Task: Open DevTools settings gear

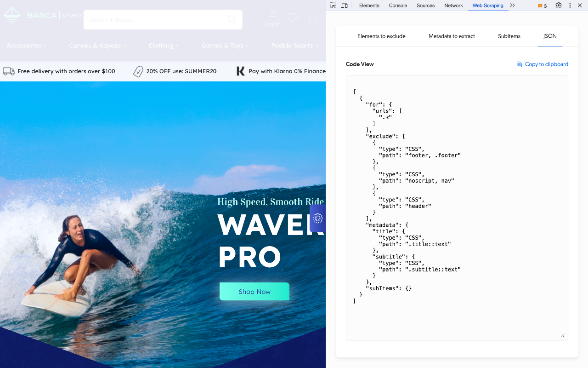Action: click(x=558, y=5)
